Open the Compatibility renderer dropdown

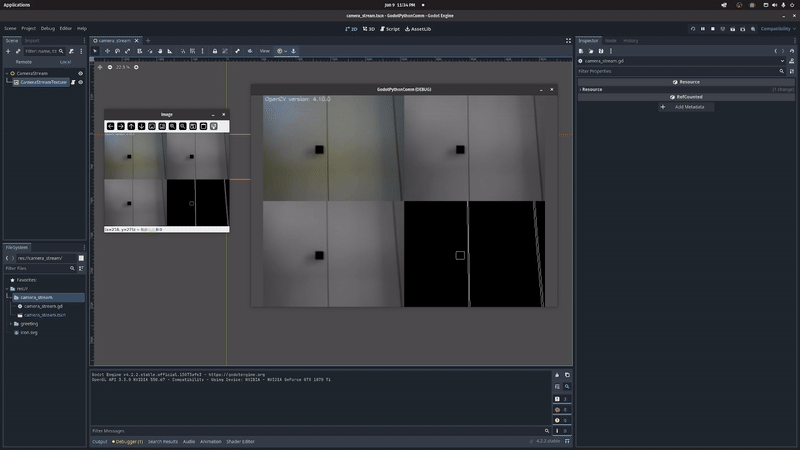[x=776, y=29]
